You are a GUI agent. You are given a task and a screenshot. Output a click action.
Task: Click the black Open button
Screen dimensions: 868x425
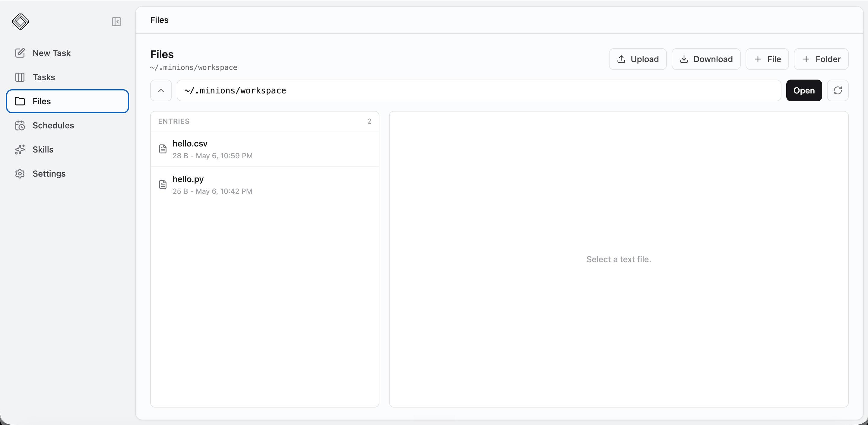coord(804,90)
